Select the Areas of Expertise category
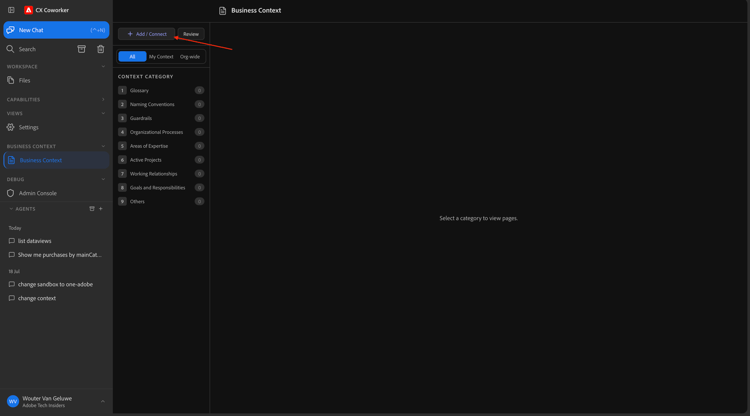Image resolution: width=750 pixels, height=416 pixels. pos(161,146)
